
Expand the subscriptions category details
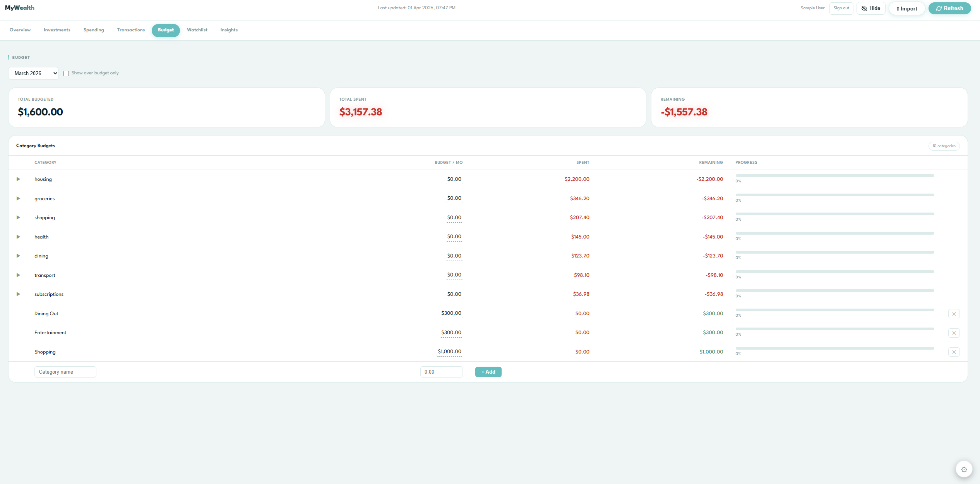[18, 294]
